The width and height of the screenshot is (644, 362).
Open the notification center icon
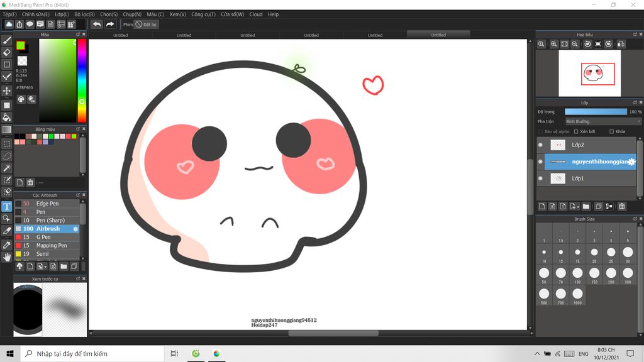(x=630, y=353)
